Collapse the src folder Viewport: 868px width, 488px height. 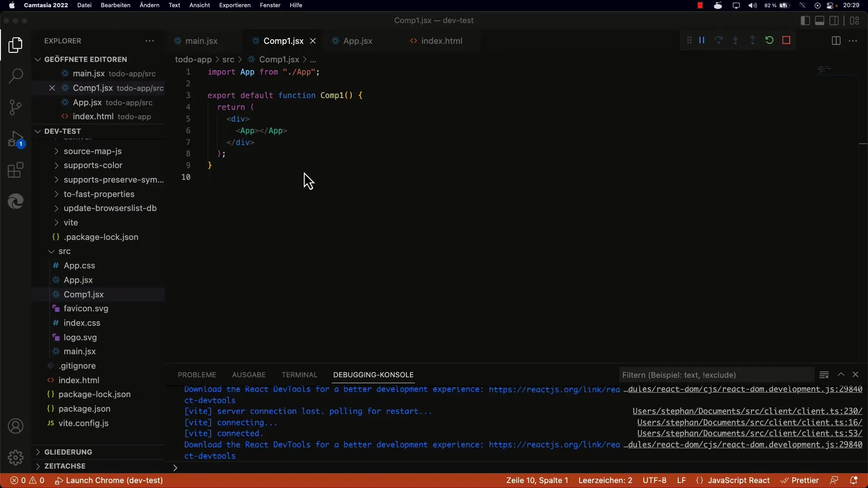[x=64, y=251]
